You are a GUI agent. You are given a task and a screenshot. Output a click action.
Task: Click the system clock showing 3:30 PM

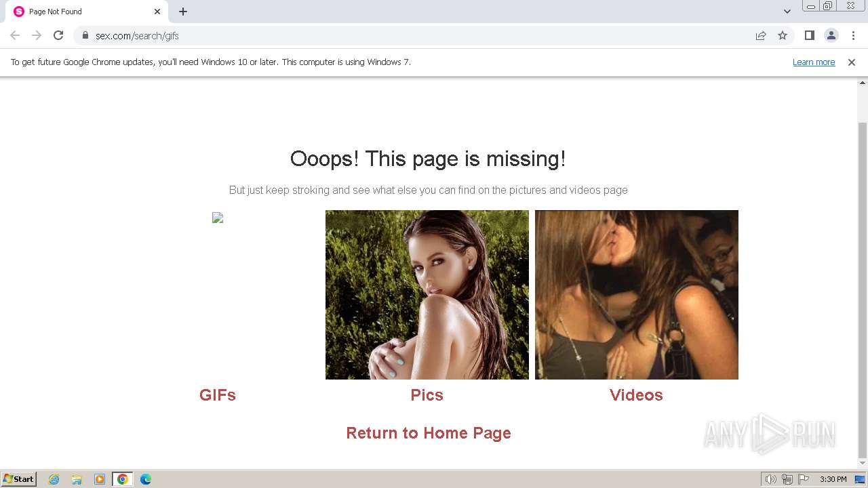coord(833,479)
